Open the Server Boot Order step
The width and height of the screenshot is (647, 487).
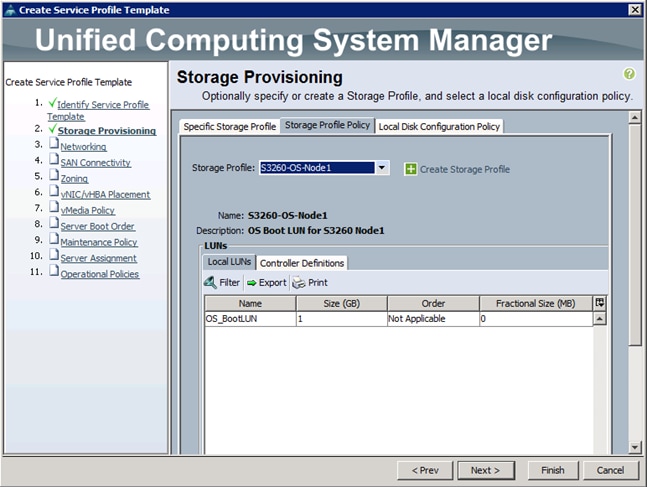coord(97,226)
